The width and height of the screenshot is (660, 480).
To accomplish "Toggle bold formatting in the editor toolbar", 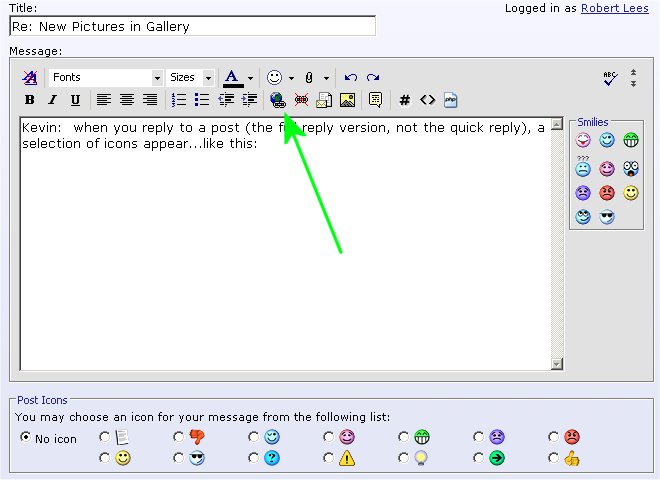I will pos(29,100).
